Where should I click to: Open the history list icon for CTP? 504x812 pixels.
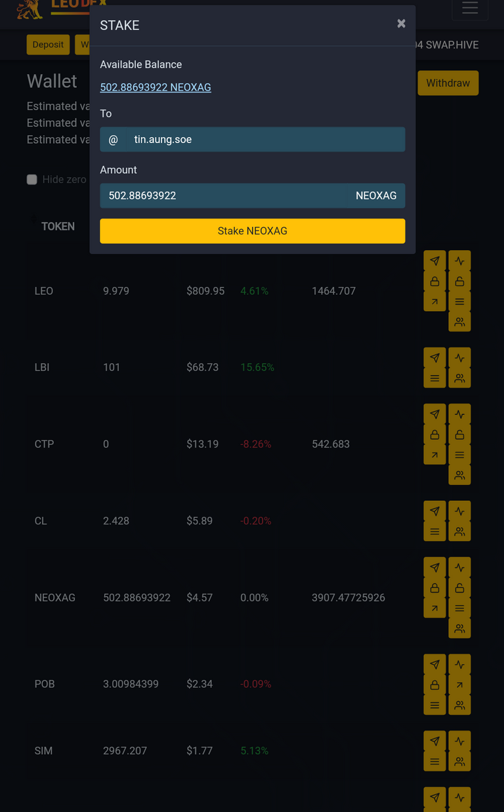click(x=459, y=454)
